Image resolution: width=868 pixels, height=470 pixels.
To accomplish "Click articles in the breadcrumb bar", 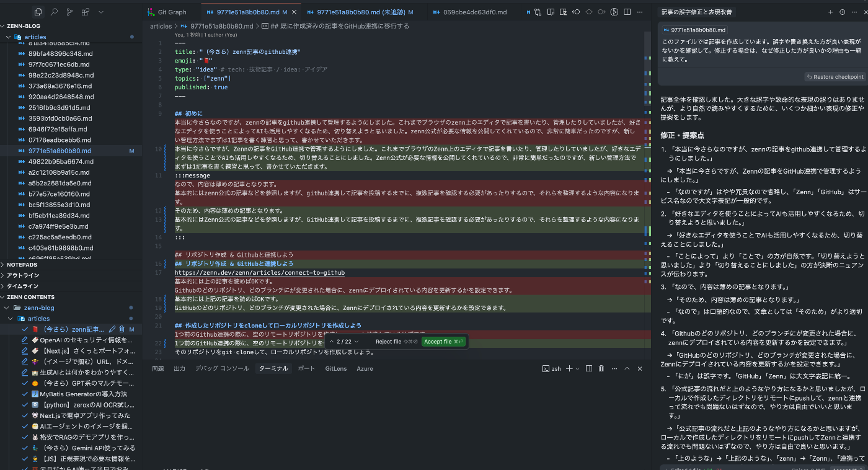I will point(161,26).
